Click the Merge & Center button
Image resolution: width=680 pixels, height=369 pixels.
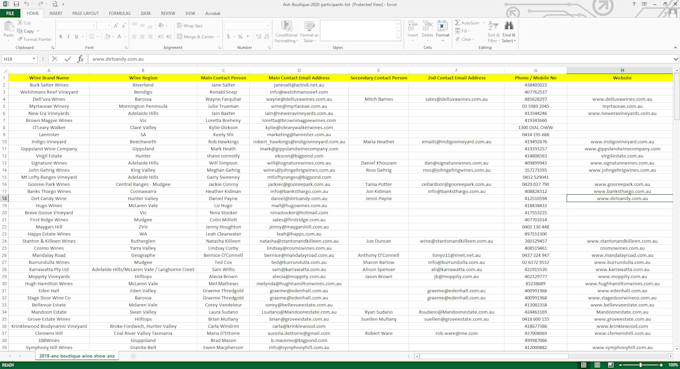[x=195, y=37]
